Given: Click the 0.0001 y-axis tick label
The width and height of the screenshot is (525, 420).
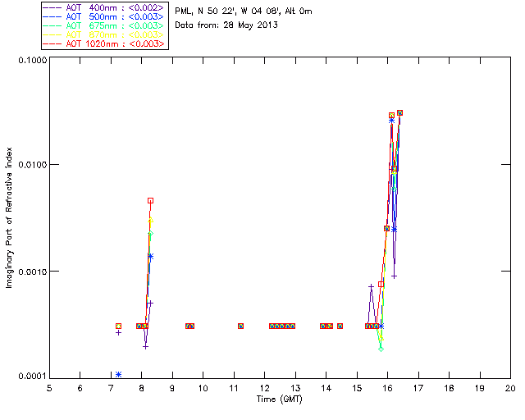Looking at the screenshot, I should pyautogui.click(x=33, y=377).
